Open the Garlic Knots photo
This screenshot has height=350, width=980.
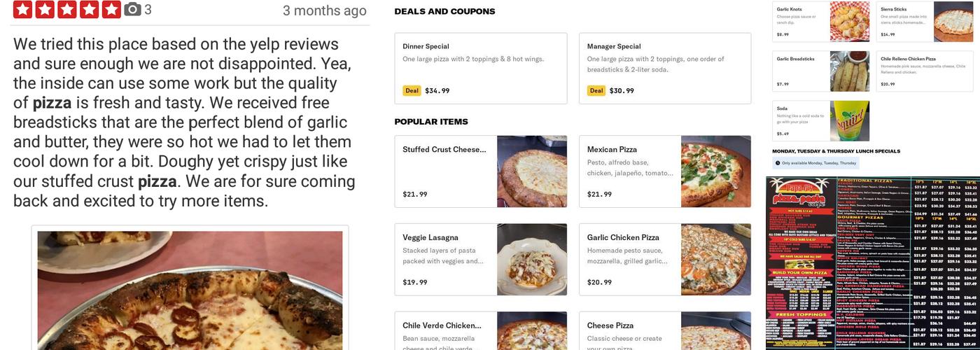(849, 22)
